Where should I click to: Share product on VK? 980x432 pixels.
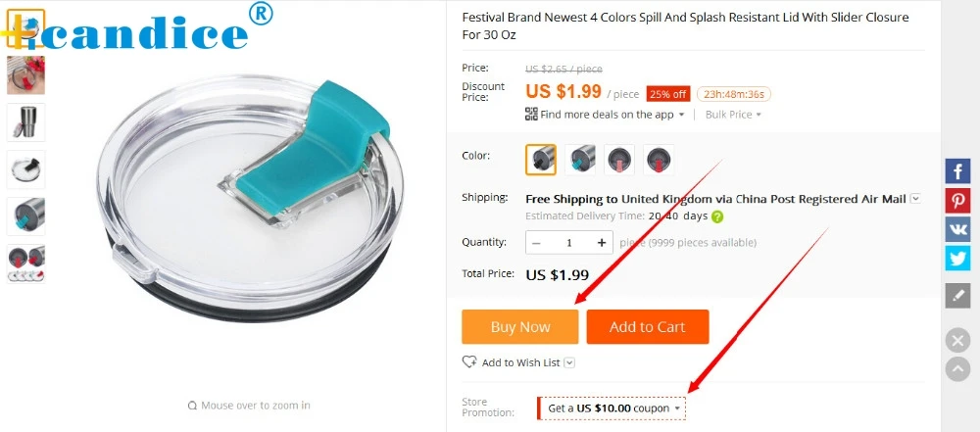pos(957,229)
